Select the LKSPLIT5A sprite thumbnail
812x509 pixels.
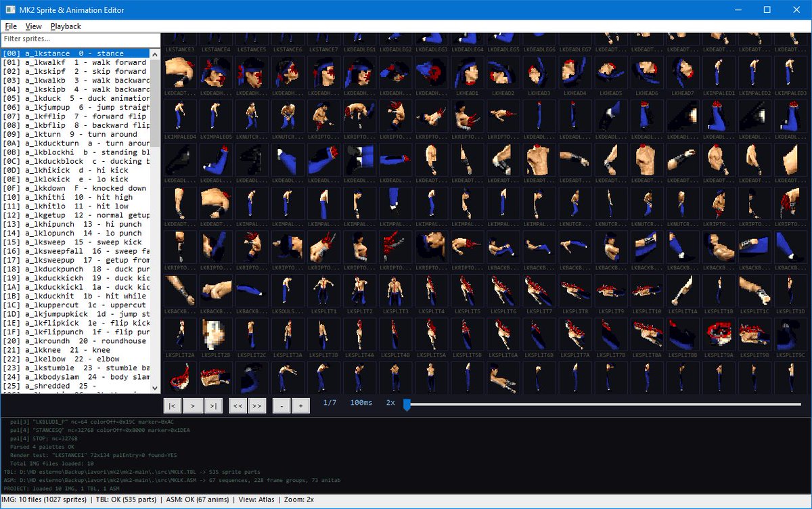pos(431,336)
